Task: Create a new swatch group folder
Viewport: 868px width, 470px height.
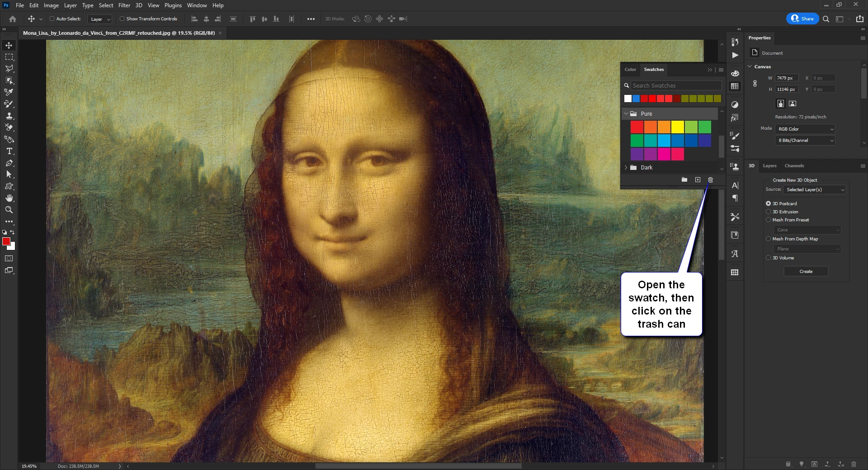Action: coord(684,180)
